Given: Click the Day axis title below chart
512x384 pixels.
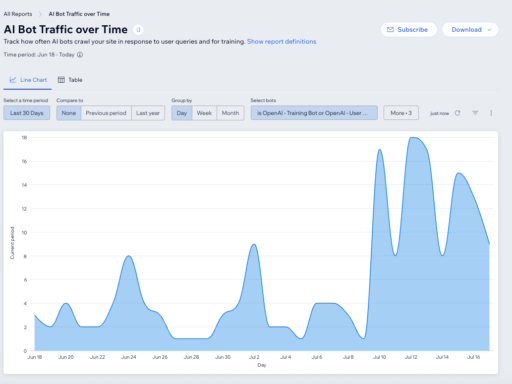Looking at the screenshot, I should pyautogui.click(x=262, y=365).
